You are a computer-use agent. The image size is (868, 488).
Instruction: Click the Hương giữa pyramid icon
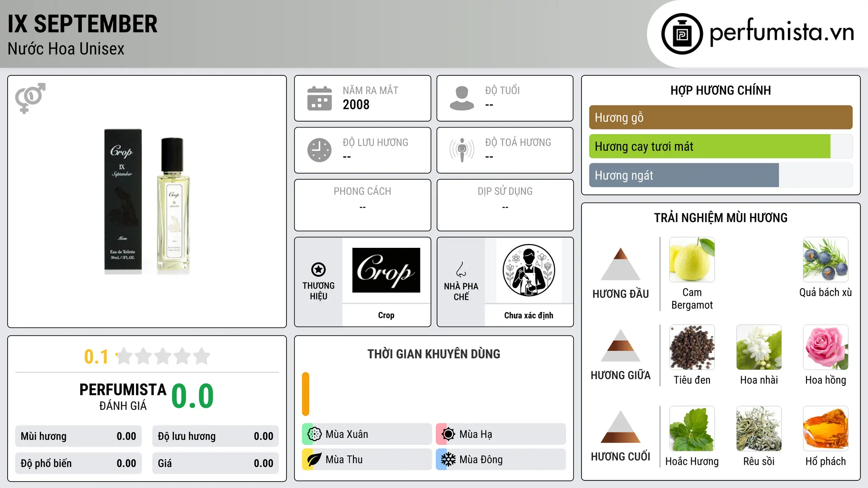(620, 345)
